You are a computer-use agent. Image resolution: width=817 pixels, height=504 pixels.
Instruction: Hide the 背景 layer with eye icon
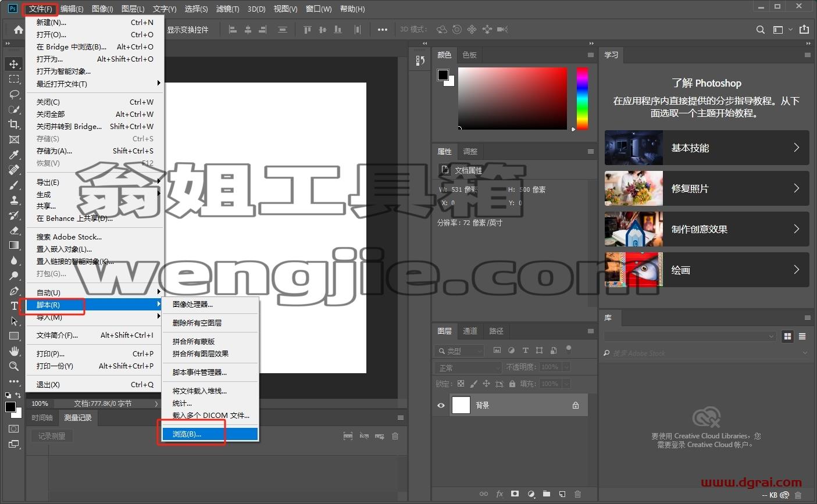441,406
